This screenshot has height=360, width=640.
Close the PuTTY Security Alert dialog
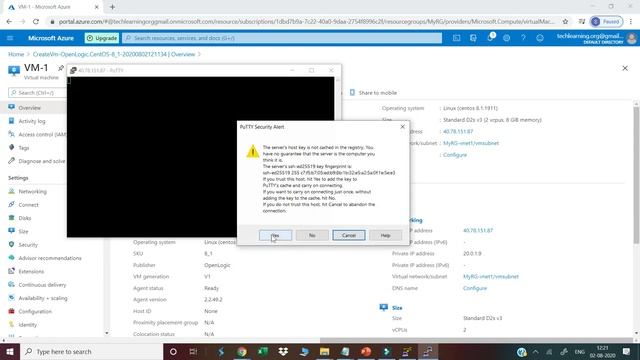tap(402, 127)
